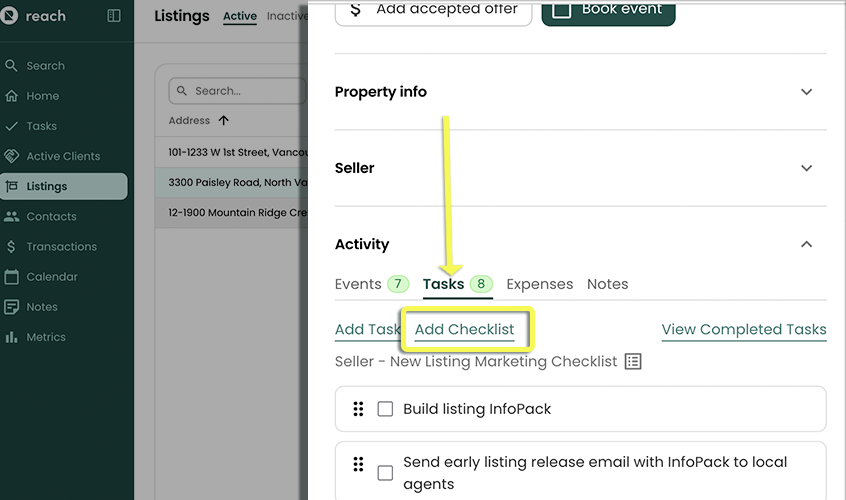Click Add accepted offer button
846x500 pixels.
(x=432, y=10)
